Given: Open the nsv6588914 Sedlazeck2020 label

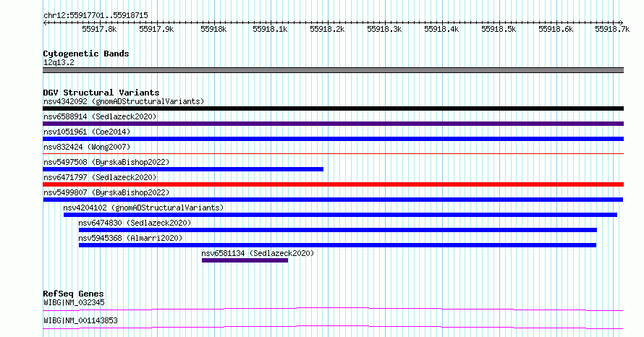Looking at the screenshot, I should 100,116.
